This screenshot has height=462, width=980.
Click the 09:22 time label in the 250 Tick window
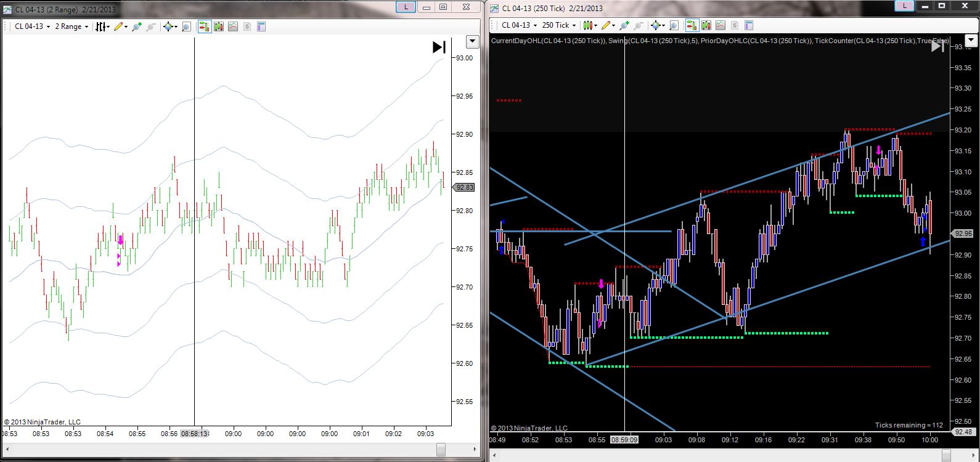(797, 440)
